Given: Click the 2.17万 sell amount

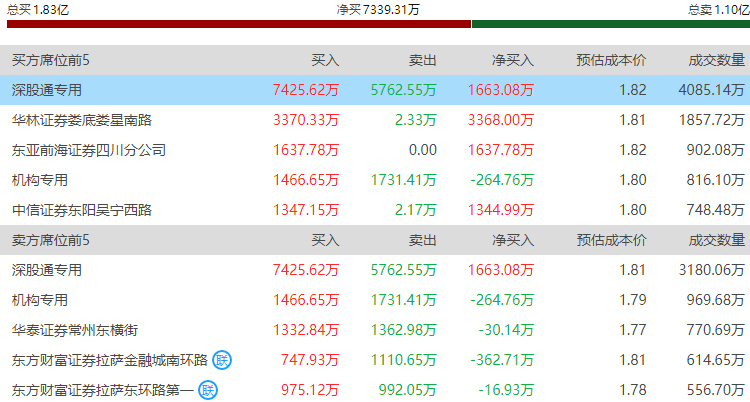Looking at the screenshot, I should tap(416, 210).
